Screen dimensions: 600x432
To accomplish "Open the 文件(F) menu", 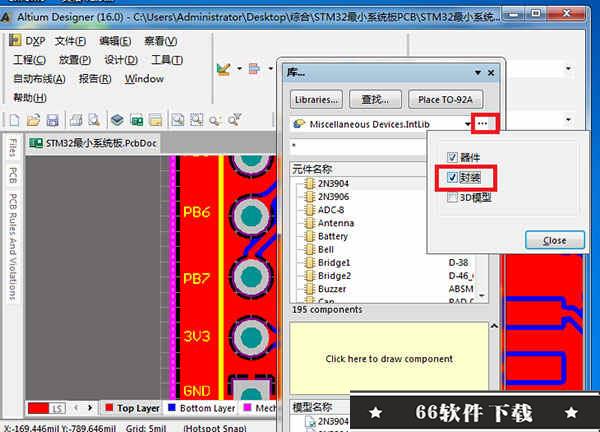I will 70,41.
